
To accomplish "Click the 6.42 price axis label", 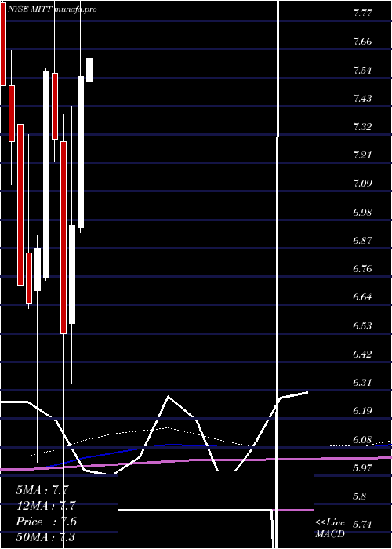I will 362,354.
